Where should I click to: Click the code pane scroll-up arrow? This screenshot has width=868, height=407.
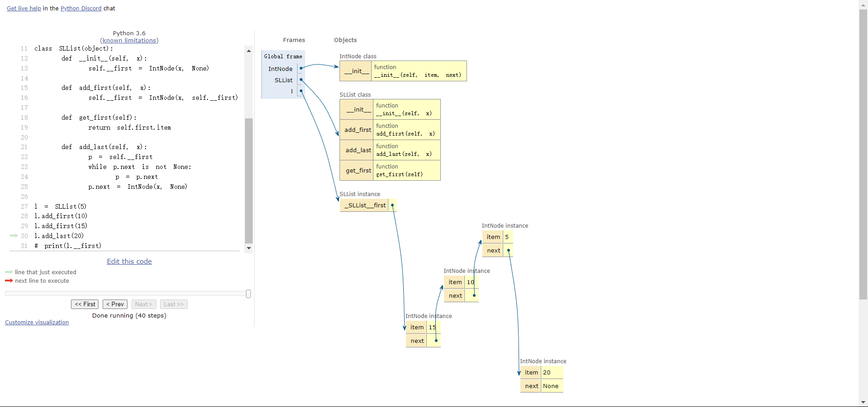(x=249, y=51)
